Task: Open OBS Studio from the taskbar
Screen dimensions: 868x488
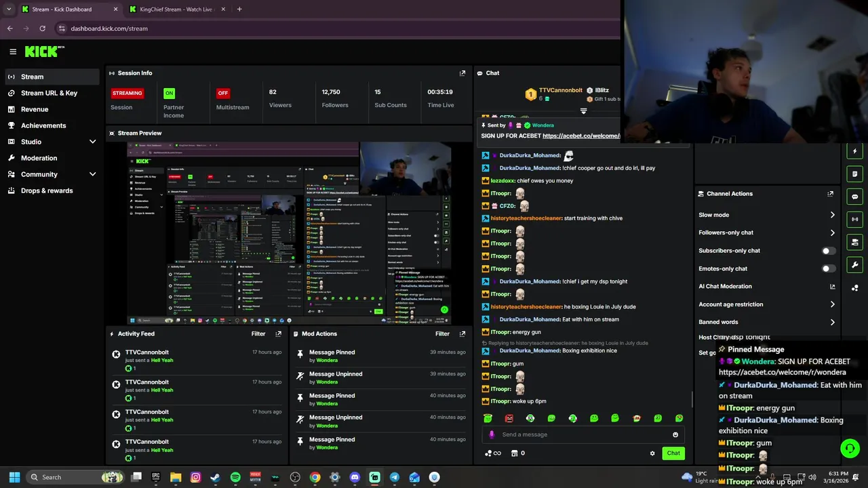Action: tap(295, 477)
